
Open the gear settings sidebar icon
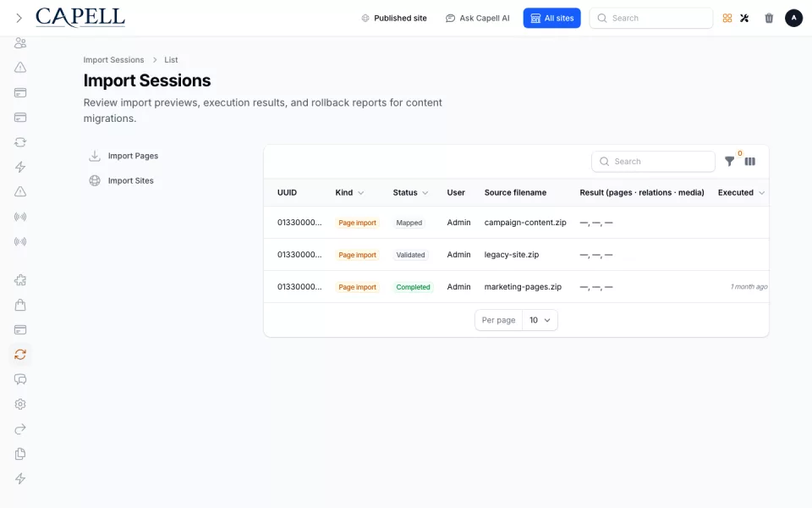[20, 405]
